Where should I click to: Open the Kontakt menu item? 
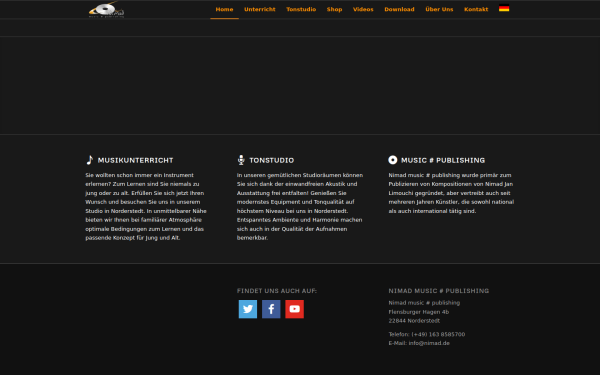point(476,9)
